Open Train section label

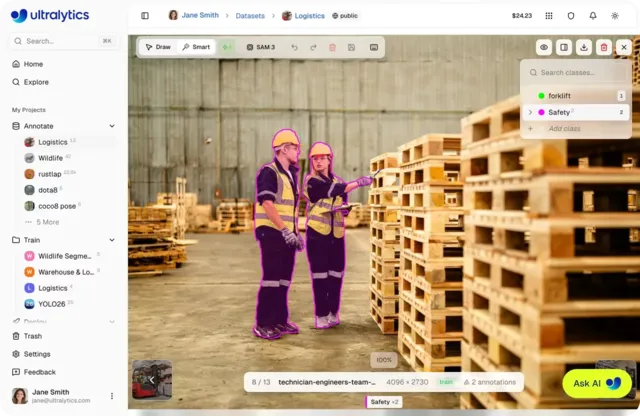pyautogui.click(x=32, y=240)
